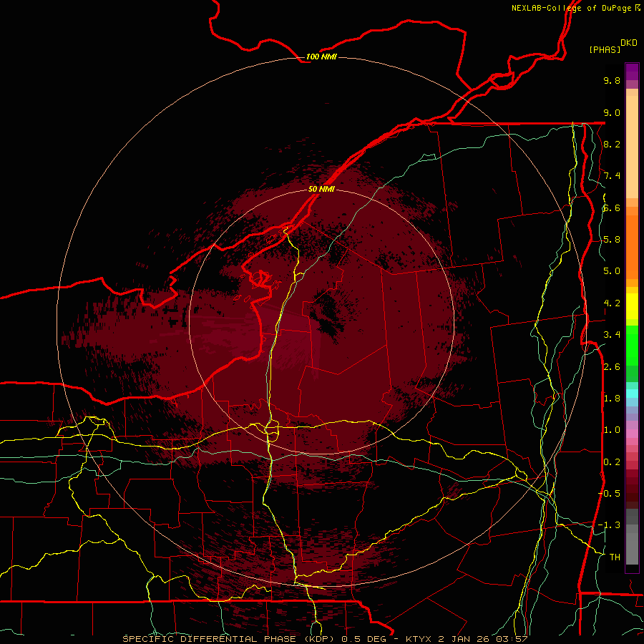Pick the purple segment of the color bar

click(632, 72)
